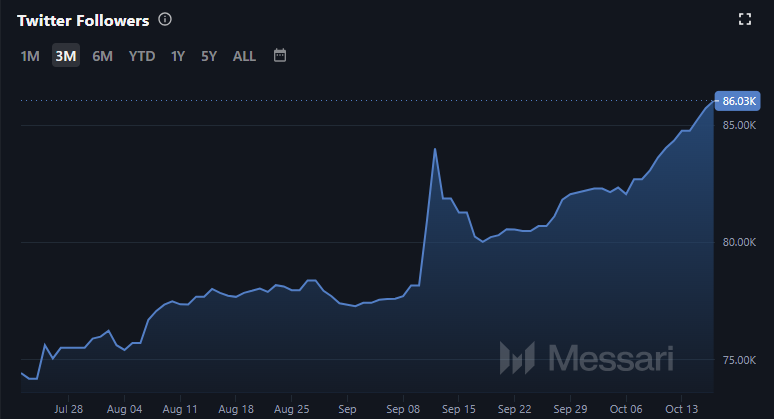Click the Aug 18 date label
Image resolution: width=774 pixels, height=419 pixels.
click(236, 409)
